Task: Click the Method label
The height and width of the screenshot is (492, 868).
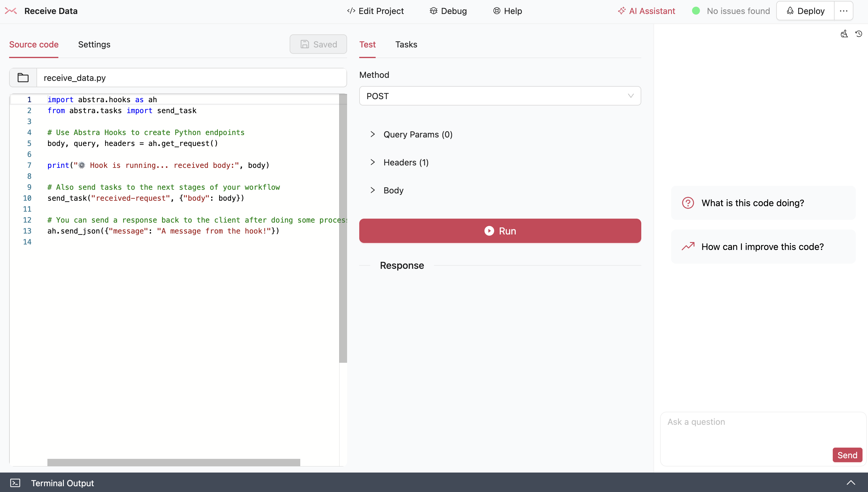Action: [374, 75]
